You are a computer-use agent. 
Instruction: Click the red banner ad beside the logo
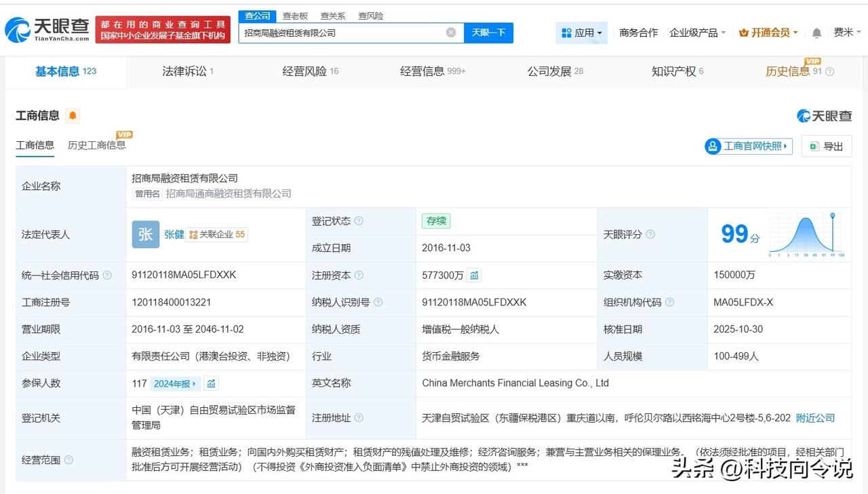(163, 29)
